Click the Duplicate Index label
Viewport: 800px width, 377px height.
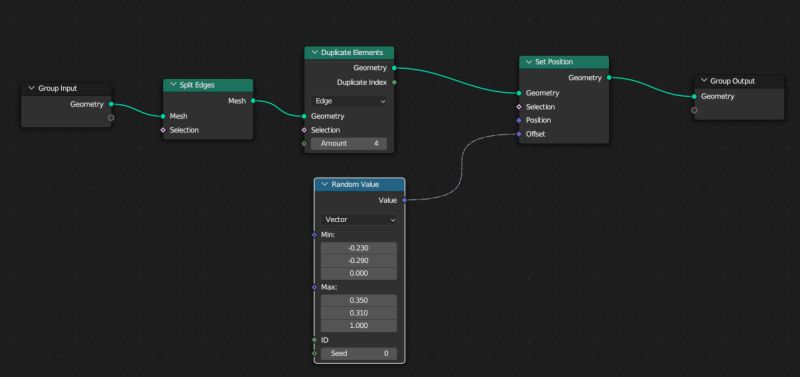[362, 82]
